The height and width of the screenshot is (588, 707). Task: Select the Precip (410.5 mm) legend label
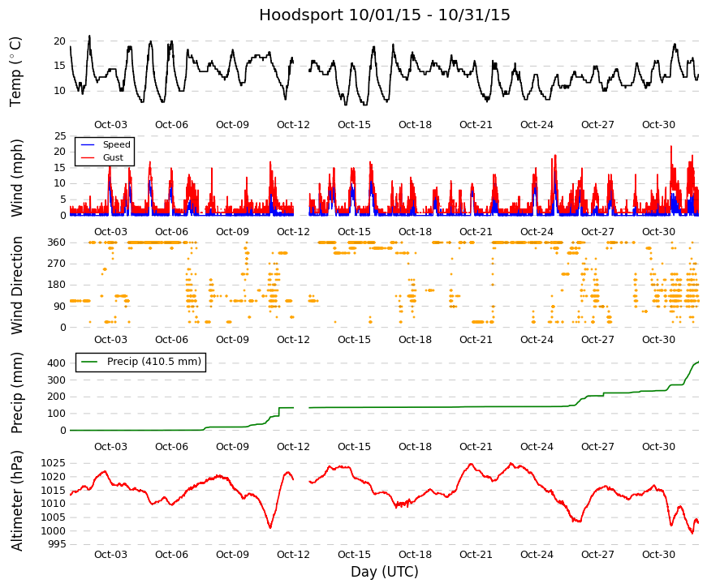click(153, 362)
